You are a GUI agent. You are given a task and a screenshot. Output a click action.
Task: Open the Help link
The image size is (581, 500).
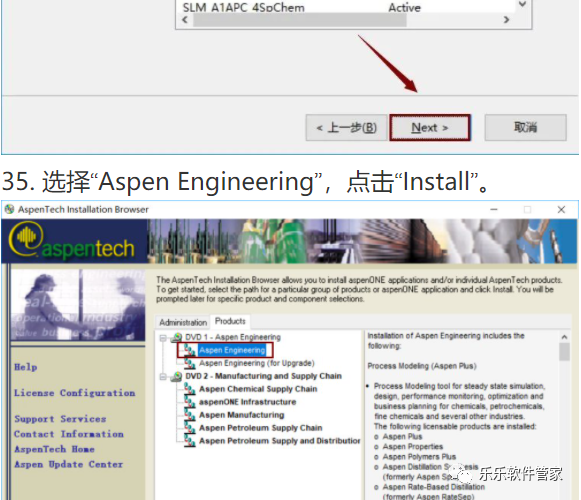(x=26, y=367)
